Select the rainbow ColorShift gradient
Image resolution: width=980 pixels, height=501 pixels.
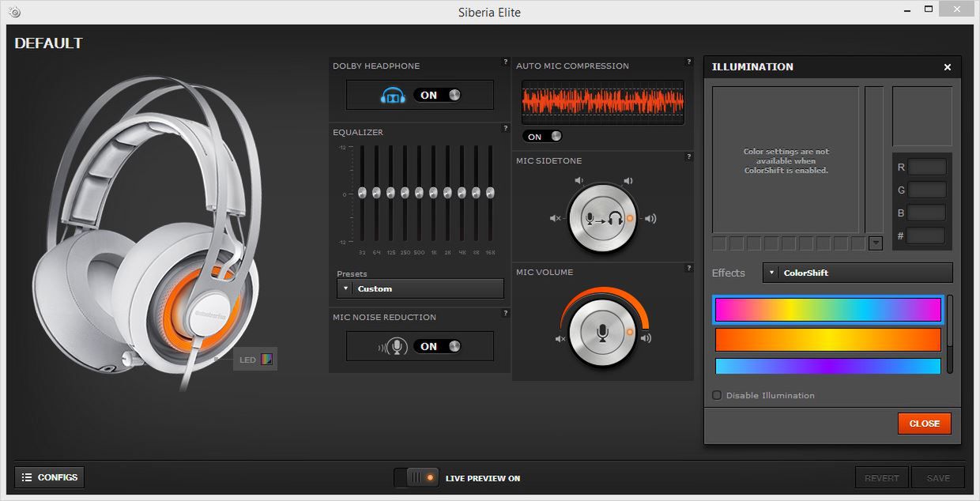[x=828, y=310]
